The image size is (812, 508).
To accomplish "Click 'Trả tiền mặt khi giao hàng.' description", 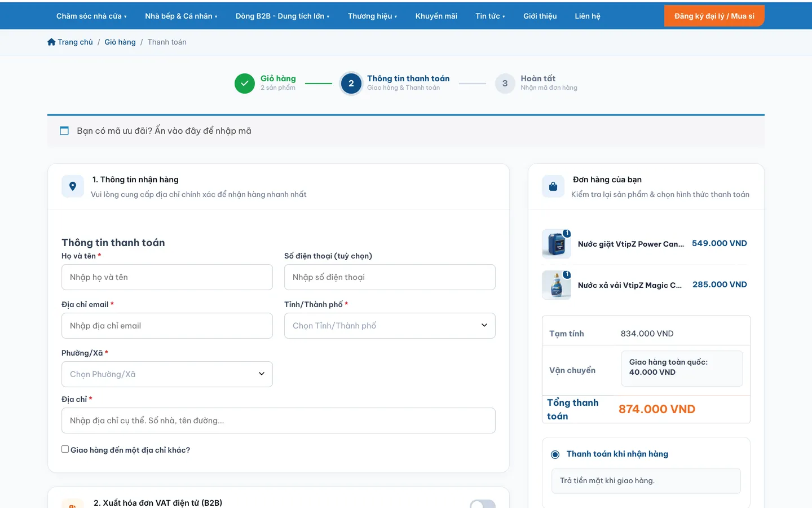I will point(607,481).
